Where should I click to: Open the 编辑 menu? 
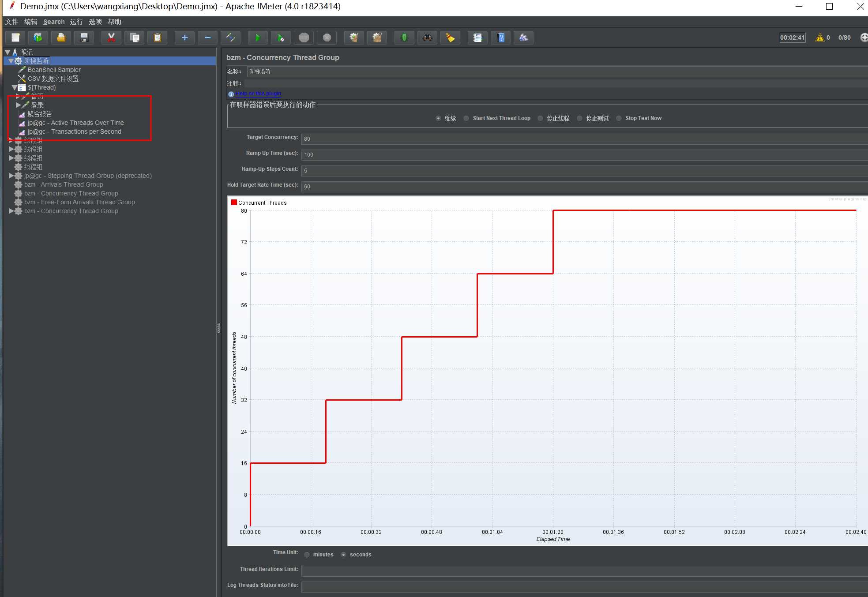tap(30, 22)
